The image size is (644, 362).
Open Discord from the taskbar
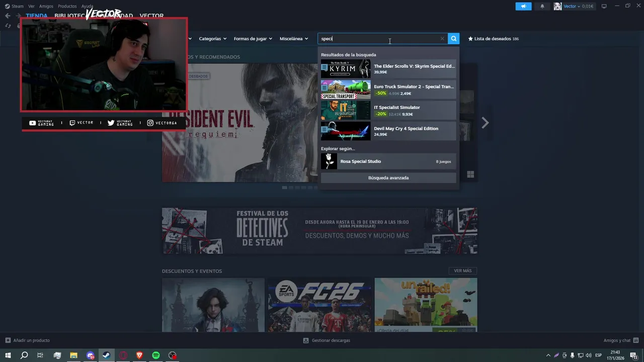(x=90, y=355)
